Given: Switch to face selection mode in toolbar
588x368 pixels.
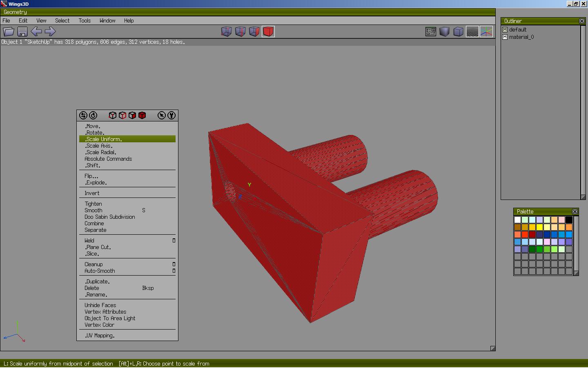Looking at the screenshot, I should click(x=254, y=31).
